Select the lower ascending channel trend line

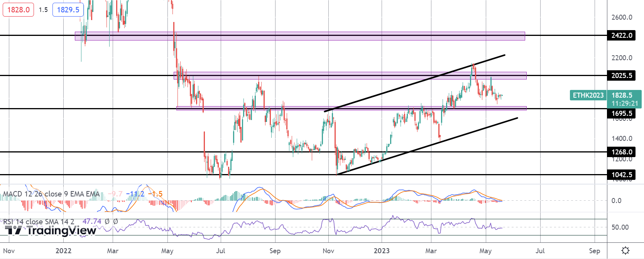pos(427,146)
